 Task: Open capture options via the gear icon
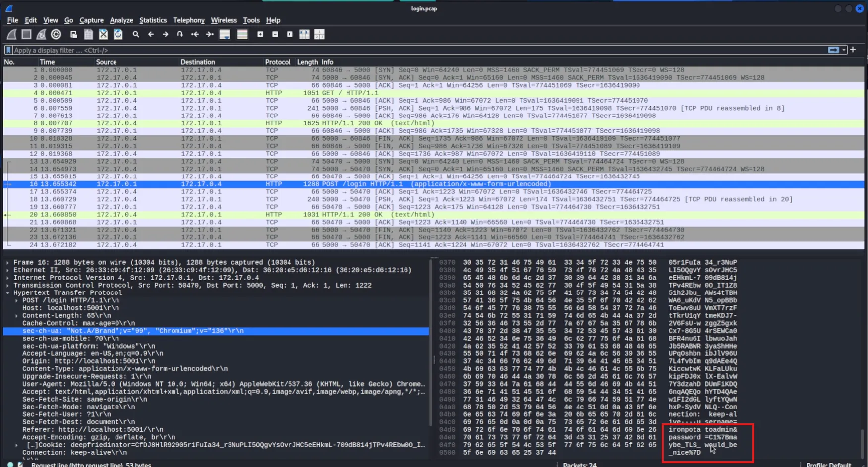[x=56, y=34]
